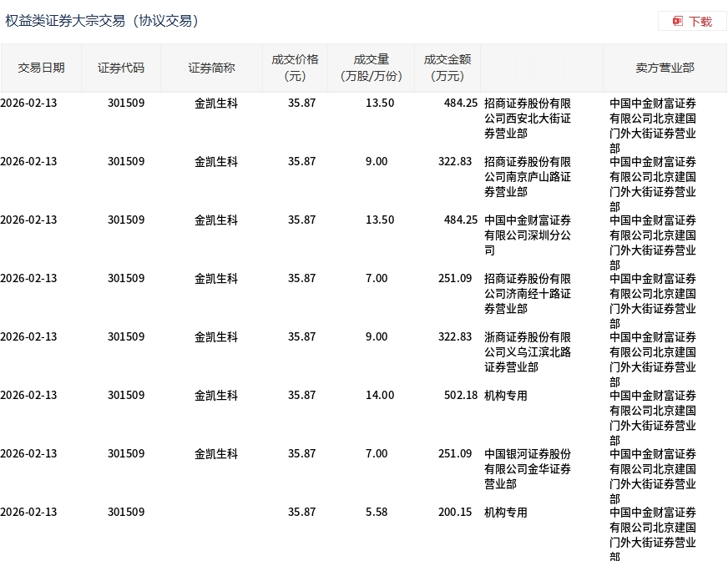Click code 301509 in the 南京庐山路 row
Image resolution: width=728 pixels, height=561 pixels.
tap(126, 162)
